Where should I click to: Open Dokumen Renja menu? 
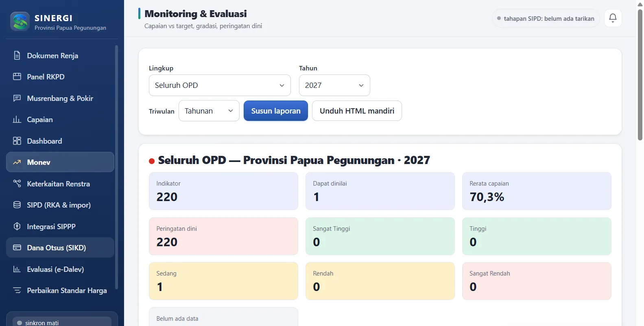[60, 55]
